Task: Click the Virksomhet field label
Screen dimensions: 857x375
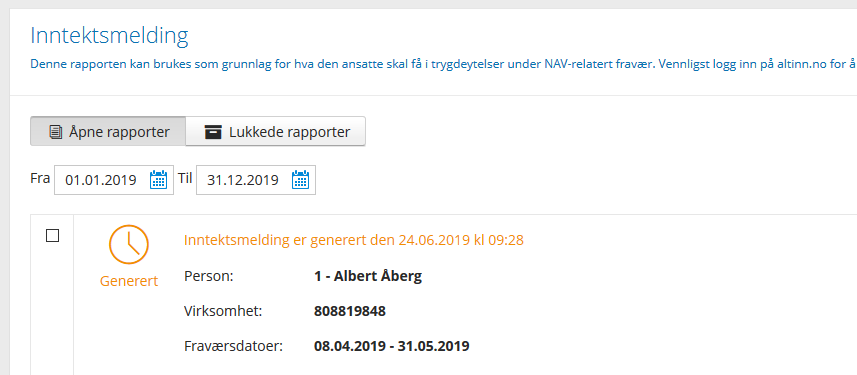Action: pos(224,312)
